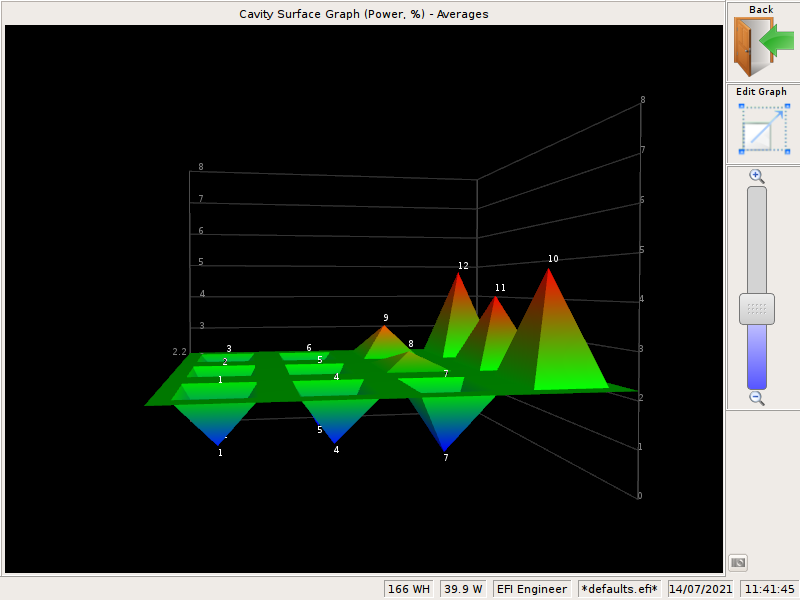800x600 pixels.
Task: Click the EFI Engineer user field
Action: coord(531,589)
